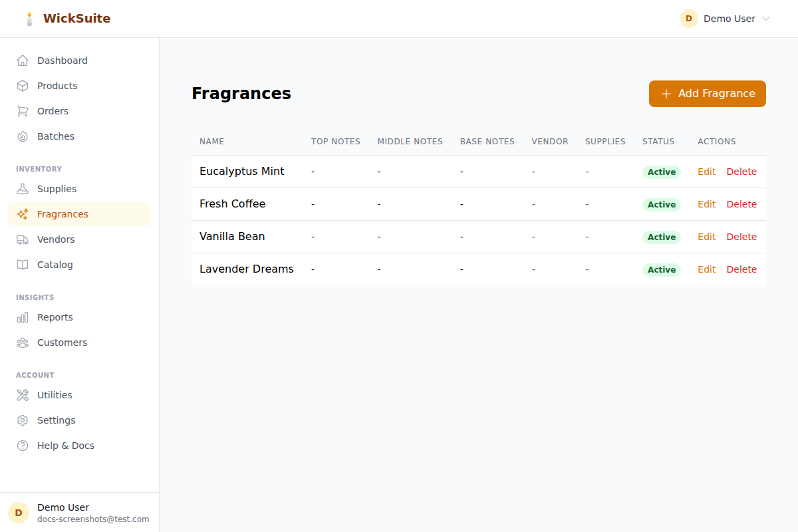Click the Dashboard home icon

[23, 61]
